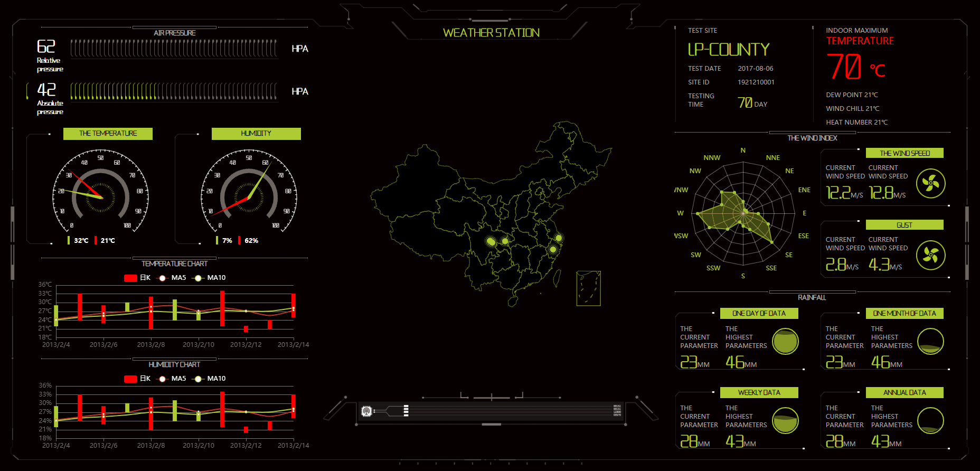Toggle the MA10 series in Temperature Chart legend

(209, 278)
